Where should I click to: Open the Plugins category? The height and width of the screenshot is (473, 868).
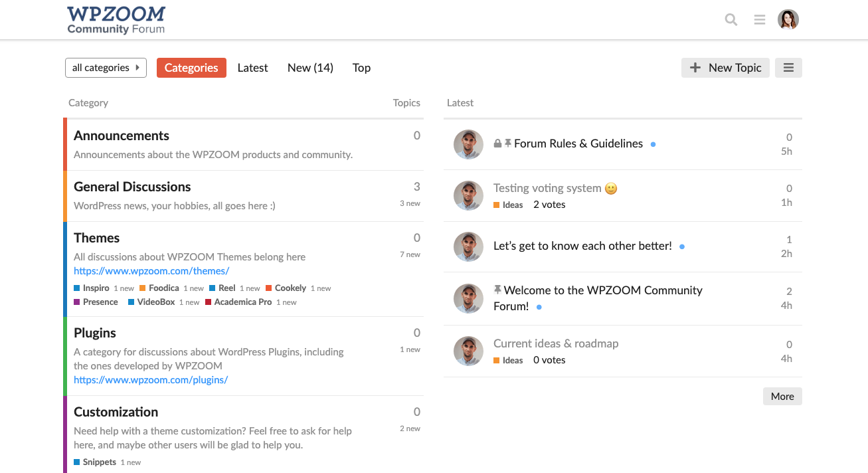pos(95,333)
